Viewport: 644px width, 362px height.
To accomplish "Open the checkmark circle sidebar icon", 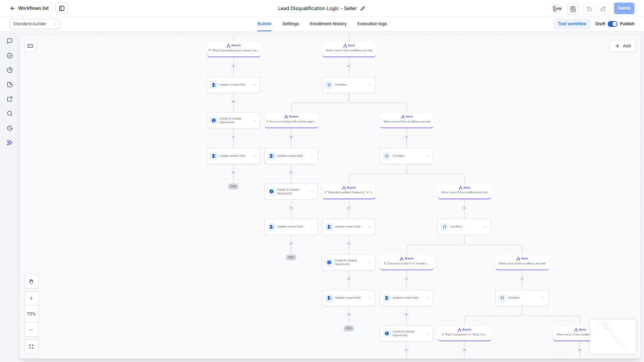I will pos(10,56).
